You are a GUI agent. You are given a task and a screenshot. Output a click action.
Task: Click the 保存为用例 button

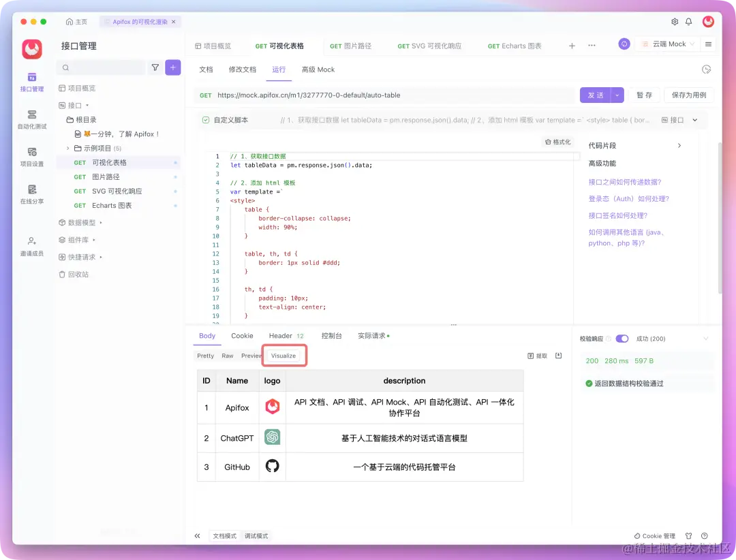click(688, 95)
